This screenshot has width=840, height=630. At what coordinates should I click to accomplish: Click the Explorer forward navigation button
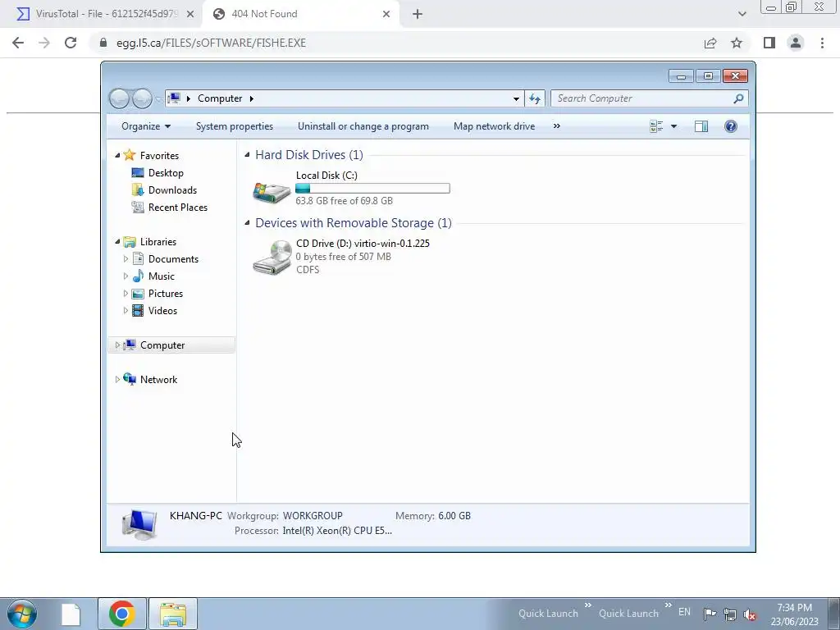pos(142,98)
